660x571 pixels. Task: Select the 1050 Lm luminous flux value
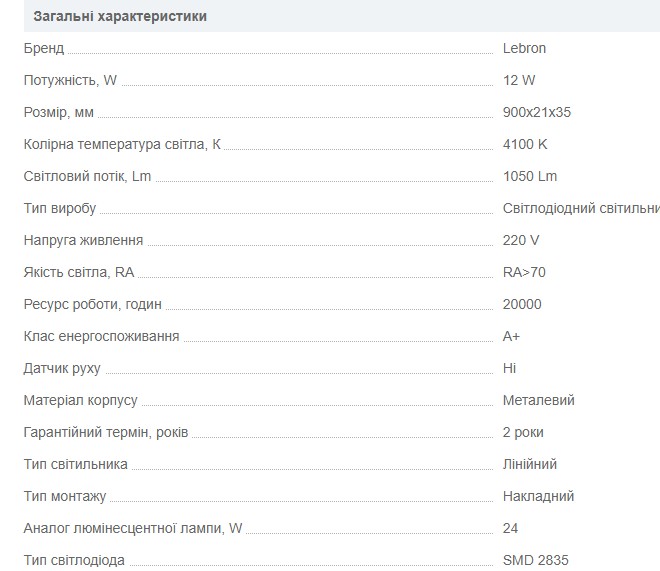pos(530,176)
